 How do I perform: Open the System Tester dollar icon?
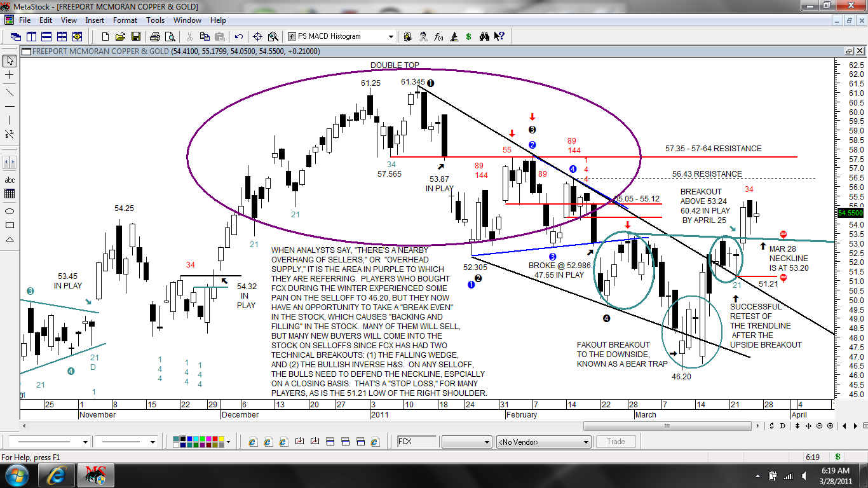pyautogui.click(x=468, y=36)
